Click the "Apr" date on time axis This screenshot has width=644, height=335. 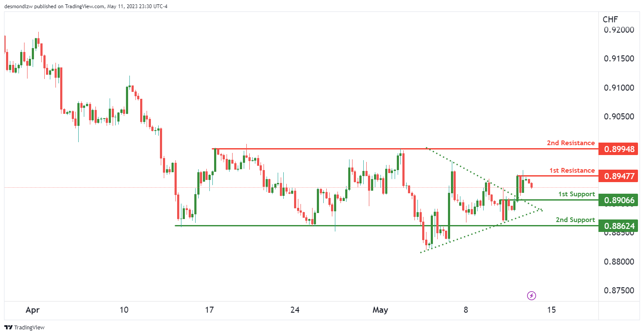33,310
